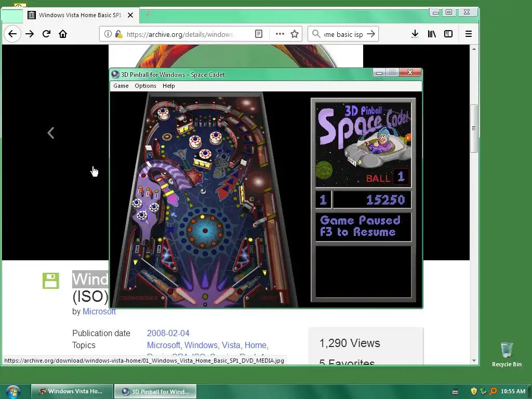Click the padlock warning icon in URL bar
This screenshot has width=532, height=399.
point(119,34)
